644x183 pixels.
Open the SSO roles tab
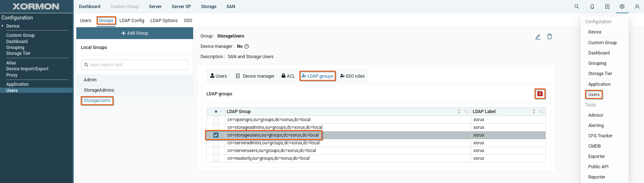[352, 76]
